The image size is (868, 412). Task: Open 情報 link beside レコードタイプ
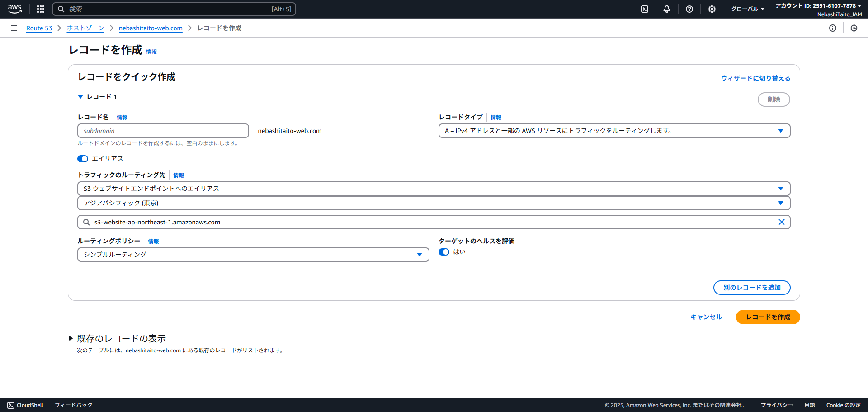pos(496,118)
